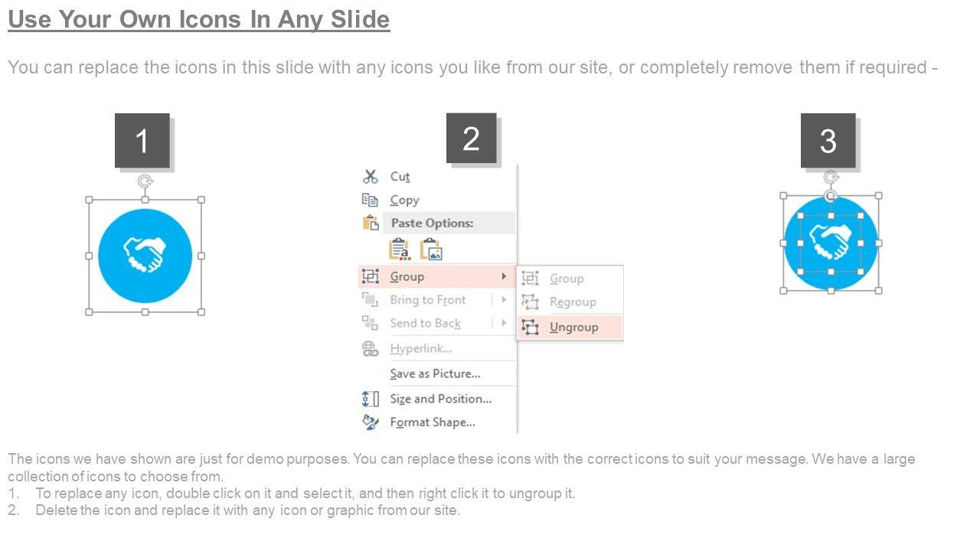Expand the Group submenu arrow
The width and height of the screenshot is (980, 551).
point(504,276)
